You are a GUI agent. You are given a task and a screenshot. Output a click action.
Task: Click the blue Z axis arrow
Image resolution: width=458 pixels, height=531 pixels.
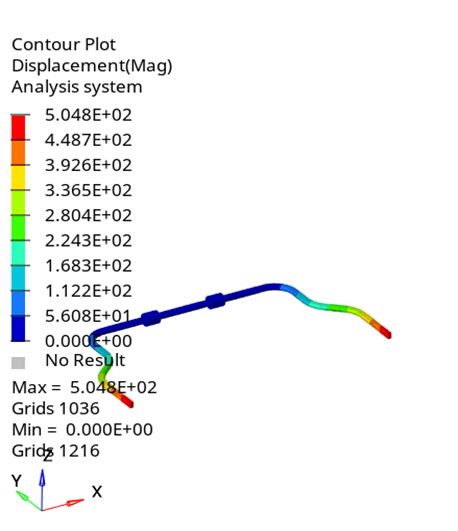point(42,489)
